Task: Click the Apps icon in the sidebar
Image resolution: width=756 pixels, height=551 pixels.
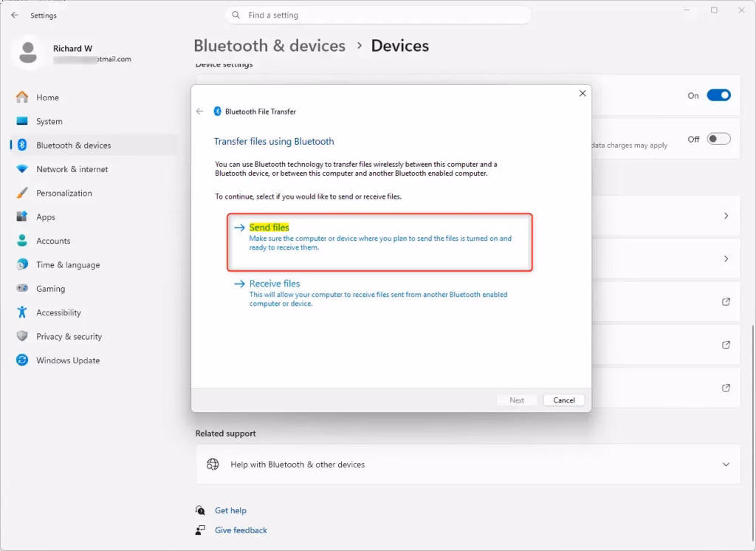Action: [x=22, y=216]
